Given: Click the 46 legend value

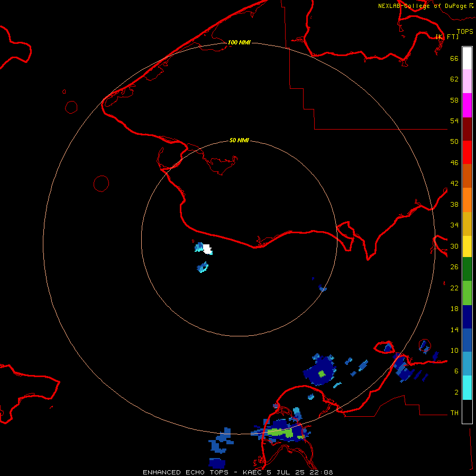Looking at the screenshot, I should coord(454,163).
